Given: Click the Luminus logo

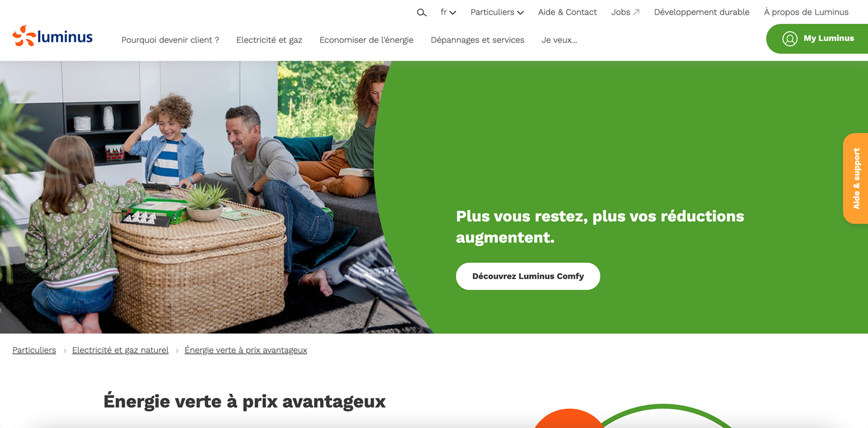Looking at the screenshot, I should tap(52, 37).
